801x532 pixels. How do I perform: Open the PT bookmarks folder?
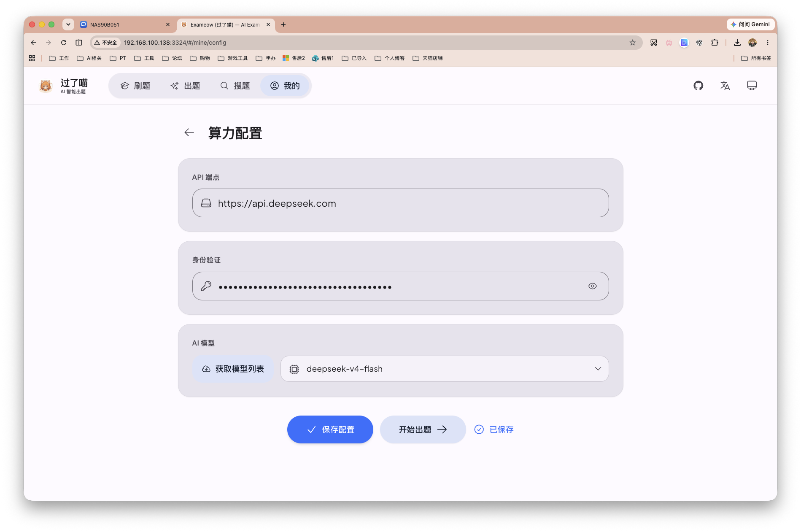118,58
